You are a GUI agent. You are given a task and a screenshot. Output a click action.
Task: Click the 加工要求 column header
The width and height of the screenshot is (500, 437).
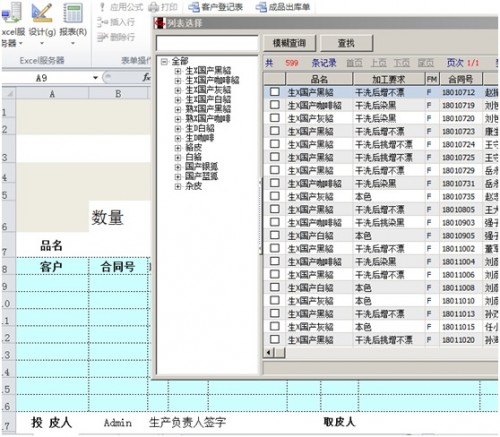[x=389, y=79]
